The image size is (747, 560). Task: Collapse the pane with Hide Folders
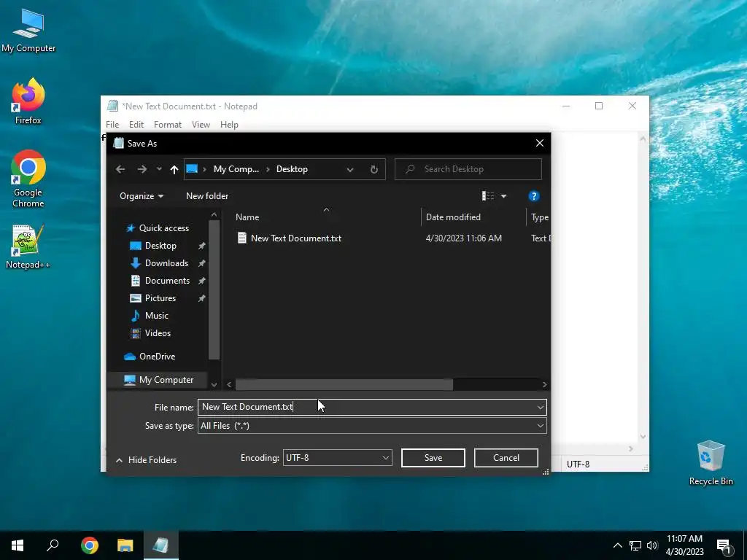[146, 460]
